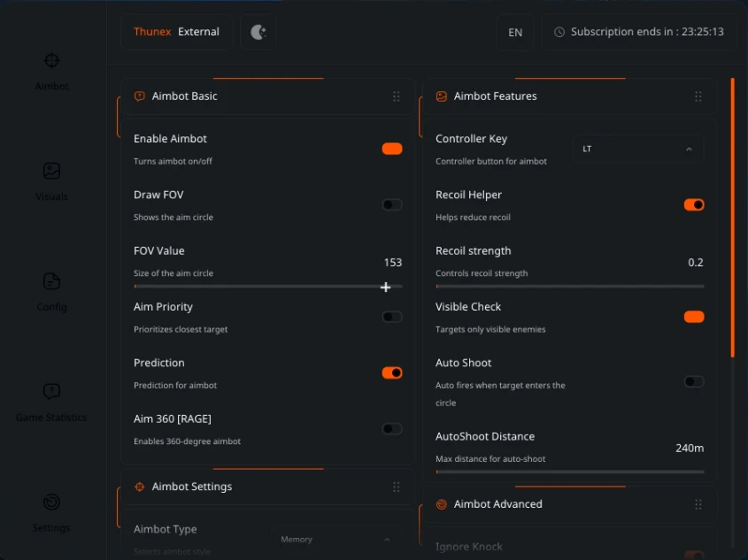Toggle the Aim 360 [RAGE] switch
The height and width of the screenshot is (560, 748).
click(392, 429)
